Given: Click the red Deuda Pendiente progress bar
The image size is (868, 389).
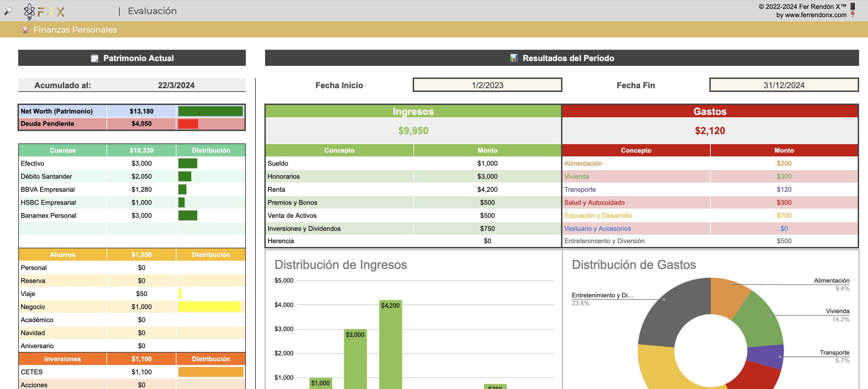Looking at the screenshot, I should coord(188,123).
